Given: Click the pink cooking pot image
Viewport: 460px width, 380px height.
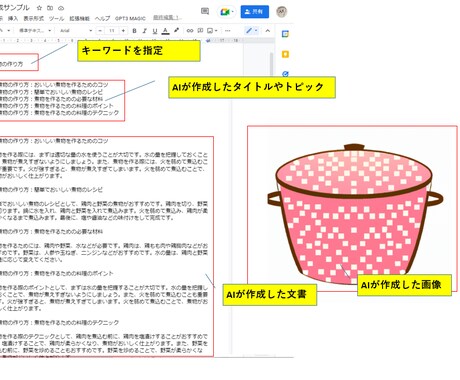Looking at the screenshot, I should pos(354,213).
